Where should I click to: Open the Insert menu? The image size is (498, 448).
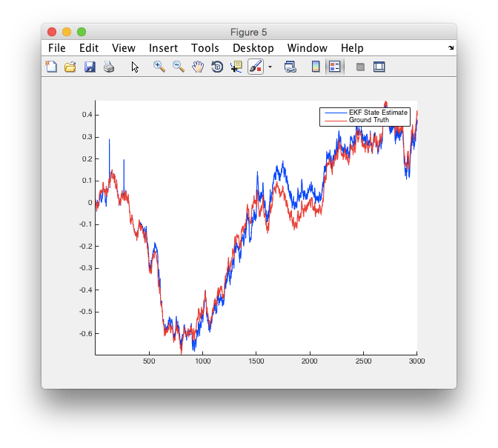click(163, 48)
